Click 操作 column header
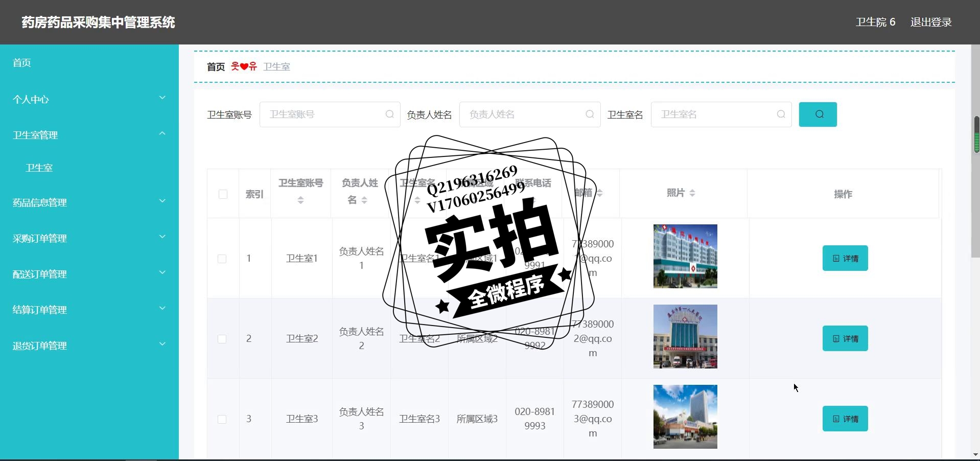 point(843,194)
